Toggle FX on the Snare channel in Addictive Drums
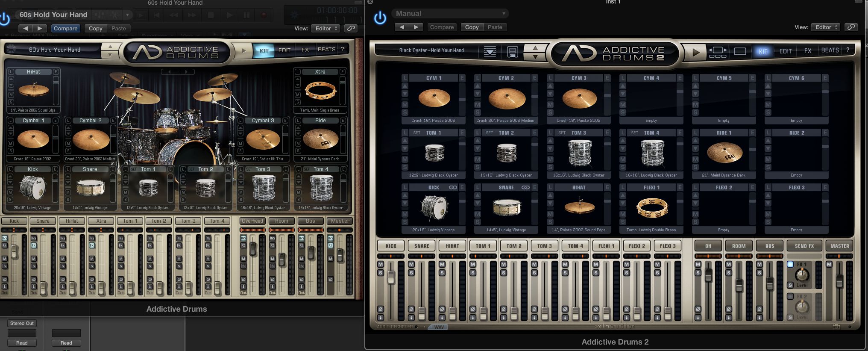This screenshot has height=351, width=868. tap(34, 245)
